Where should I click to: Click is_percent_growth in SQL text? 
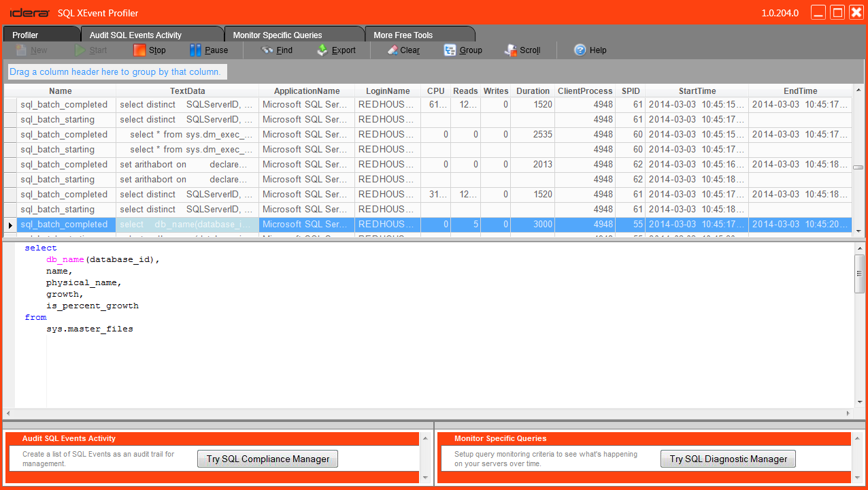[x=93, y=306]
